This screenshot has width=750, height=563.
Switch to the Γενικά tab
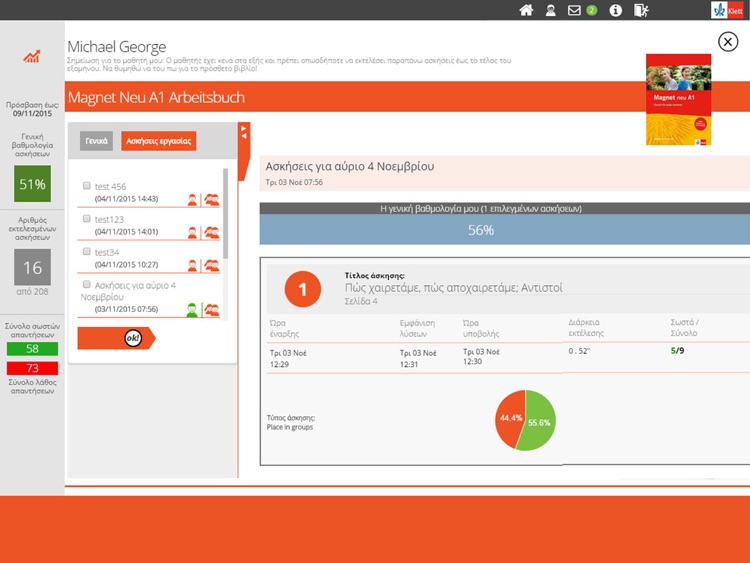(96, 141)
